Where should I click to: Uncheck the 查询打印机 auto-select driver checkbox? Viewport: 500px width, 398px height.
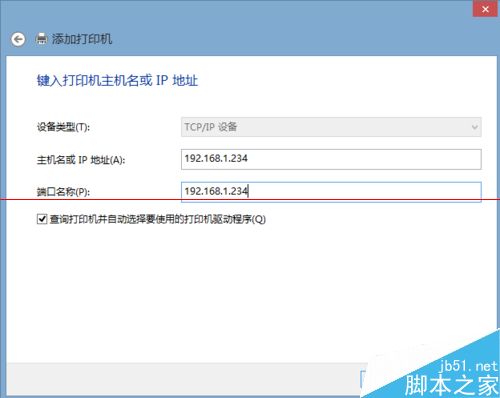point(42,219)
